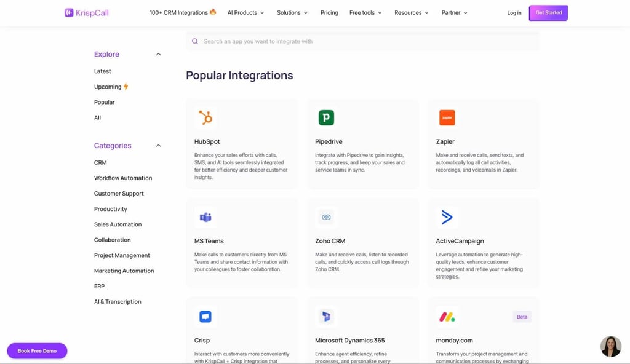Select Popular in Explore
The image size is (630, 364).
pos(105,102)
